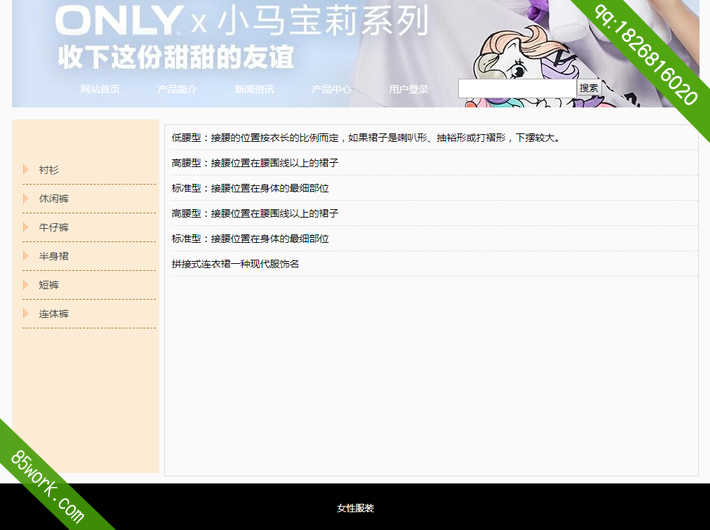Click the arrow icon beside 半身裙
710x530 pixels.
coord(26,255)
